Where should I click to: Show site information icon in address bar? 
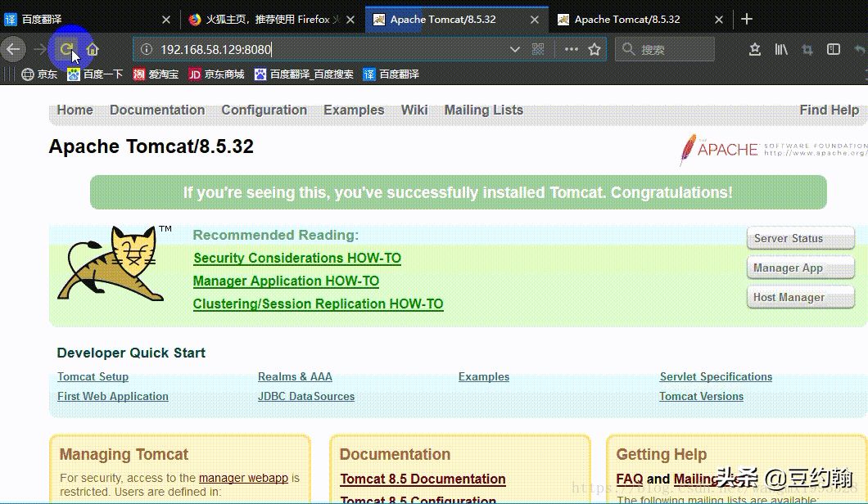click(146, 49)
